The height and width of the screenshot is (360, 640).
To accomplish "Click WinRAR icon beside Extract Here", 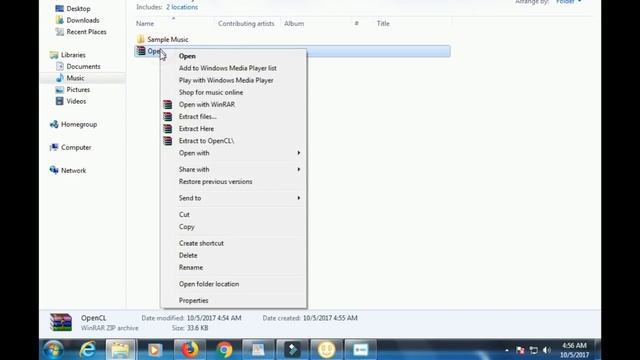I will 168,129.
